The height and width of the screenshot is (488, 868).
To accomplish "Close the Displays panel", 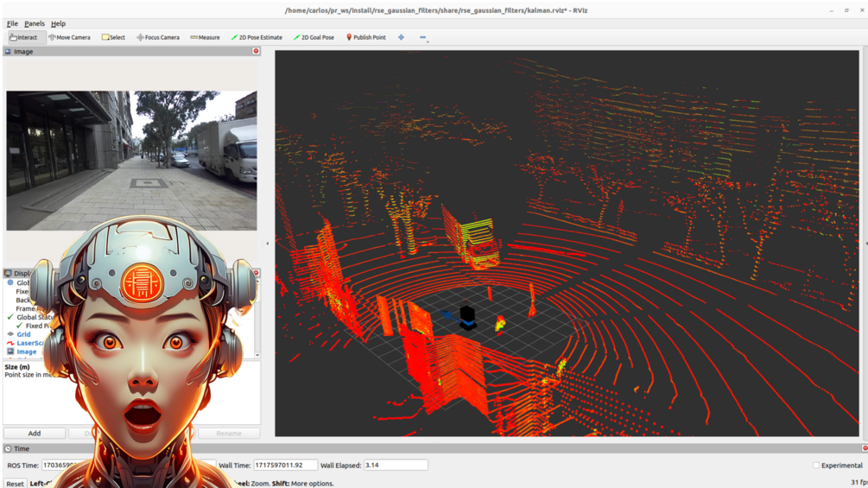I will point(256,273).
